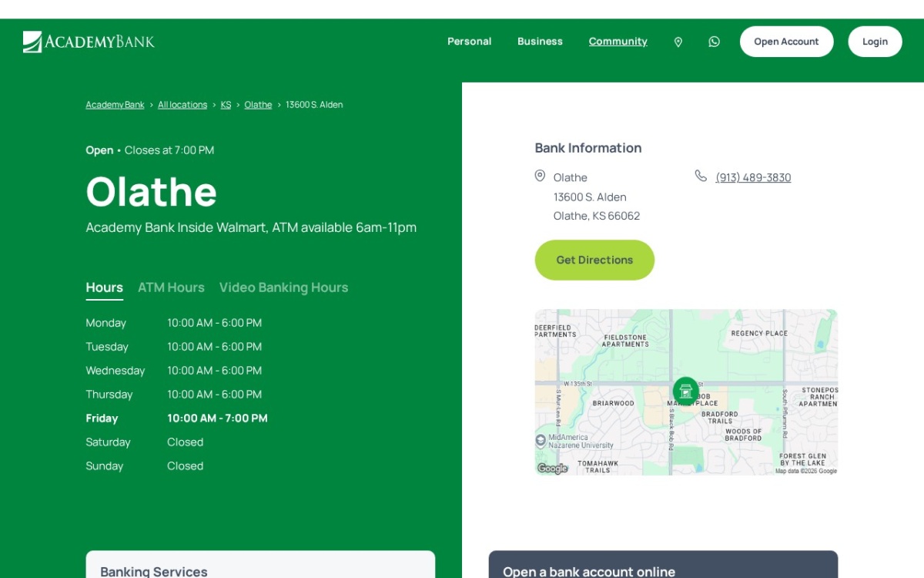Click MidAmerica Nazarene University map marker

click(x=541, y=441)
